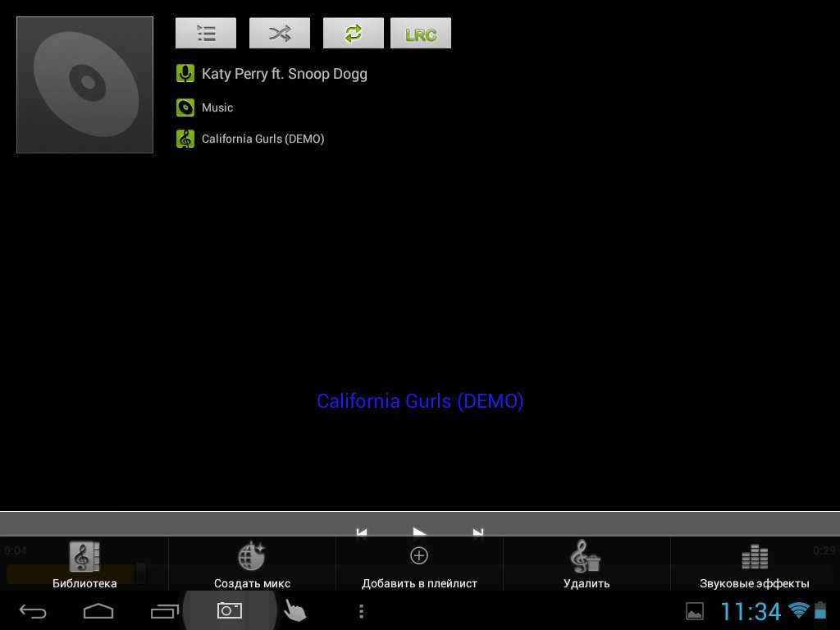
Task: Open Звуковые эффекты equalizer
Action: tap(754, 564)
